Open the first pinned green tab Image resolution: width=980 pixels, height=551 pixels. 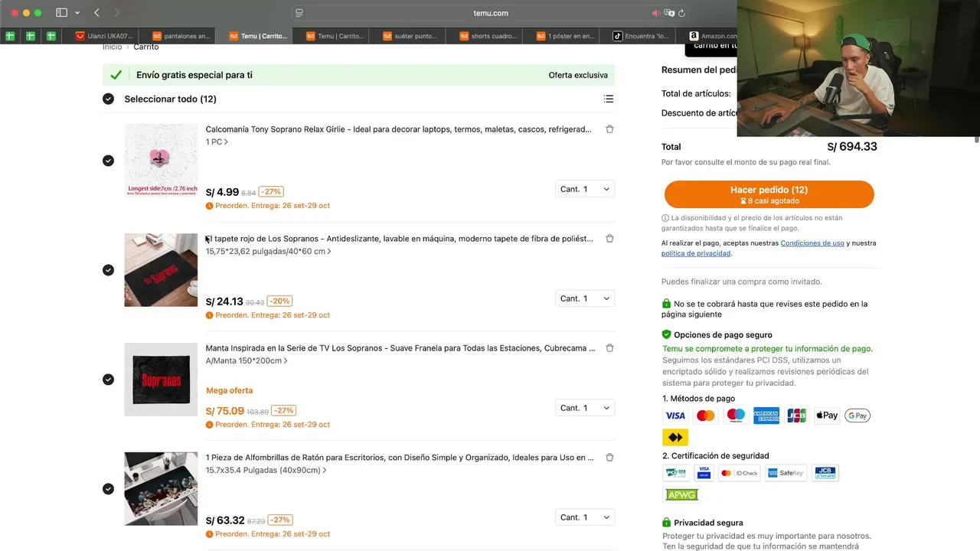(10, 36)
